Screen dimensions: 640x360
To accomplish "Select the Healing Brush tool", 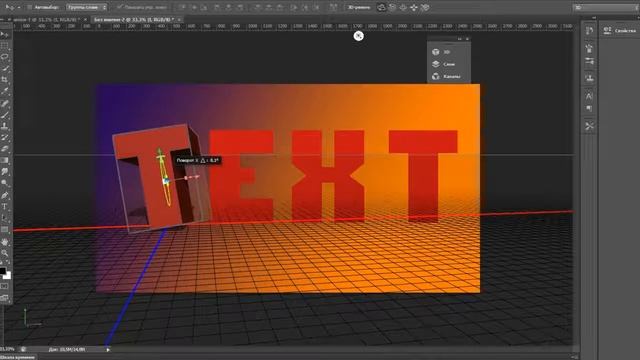I will tap(4, 103).
